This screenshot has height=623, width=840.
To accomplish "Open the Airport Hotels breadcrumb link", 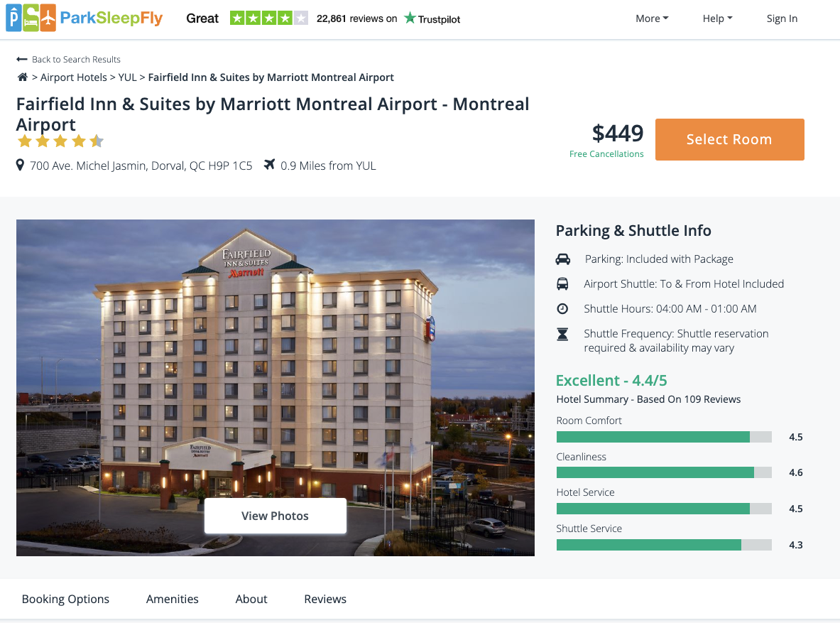I will (74, 77).
